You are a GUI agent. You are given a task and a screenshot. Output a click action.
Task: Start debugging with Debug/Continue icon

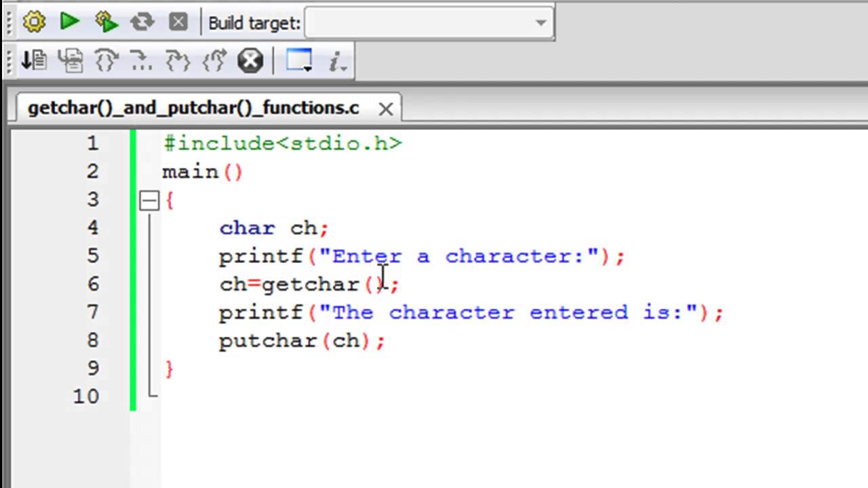tap(34, 60)
